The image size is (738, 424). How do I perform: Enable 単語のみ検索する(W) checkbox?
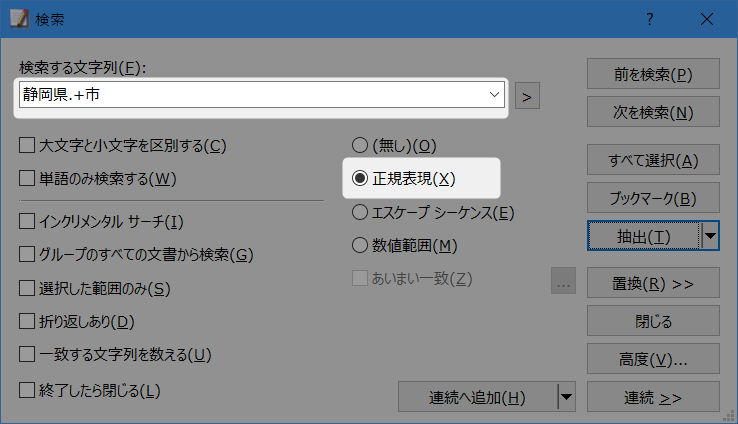coord(27,178)
